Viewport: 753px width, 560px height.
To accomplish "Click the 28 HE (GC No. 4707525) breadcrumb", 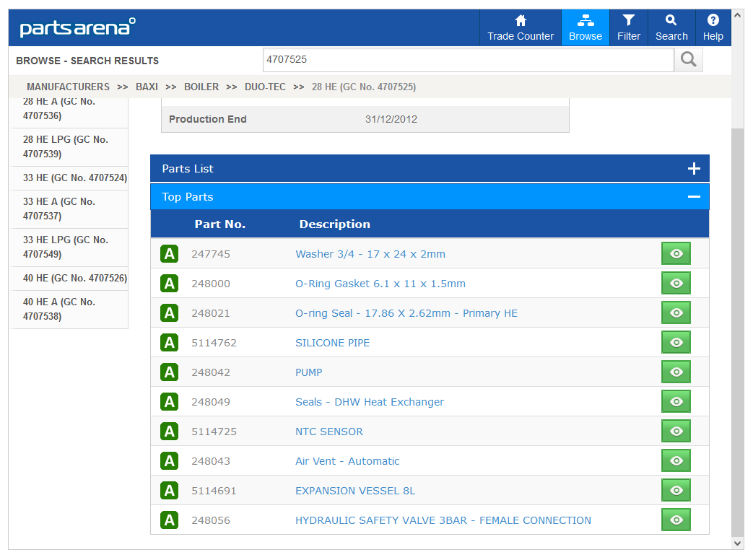I will tap(364, 87).
